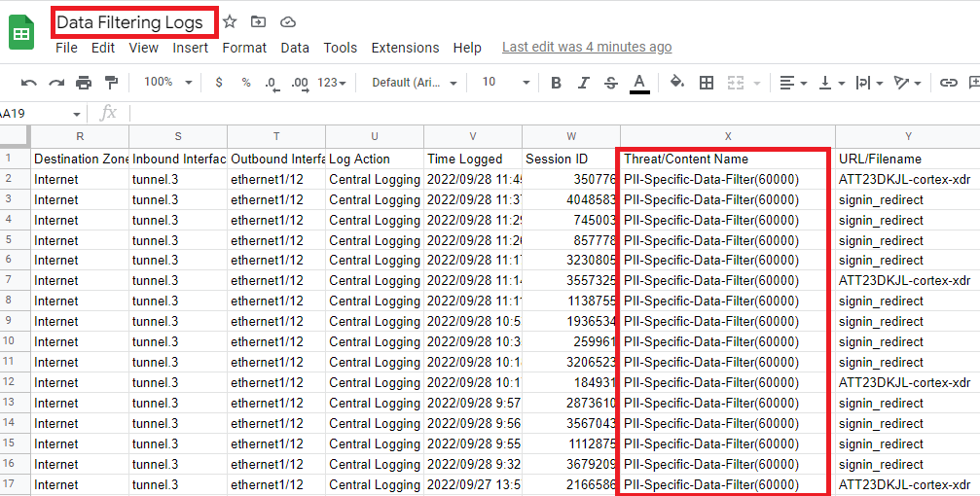980x496 pixels.
Task: Open the Format menu
Action: pyautogui.click(x=244, y=48)
